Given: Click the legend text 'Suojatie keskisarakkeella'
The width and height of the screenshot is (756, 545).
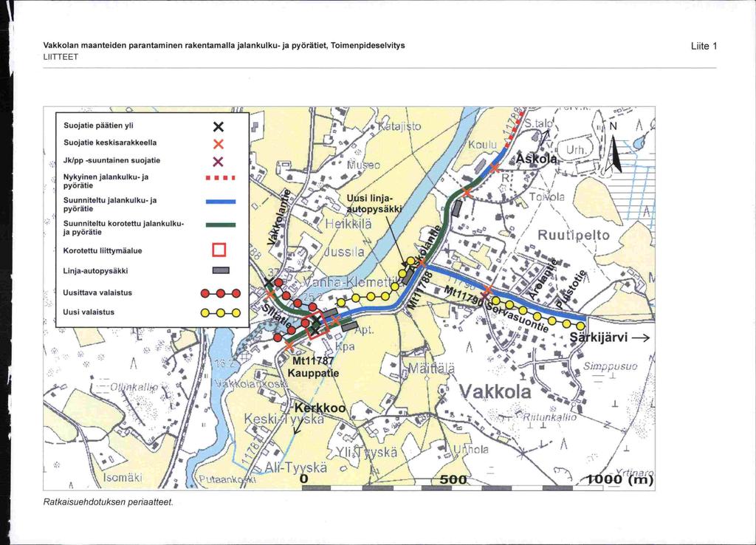Looking at the screenshot, I should (110, 143).
